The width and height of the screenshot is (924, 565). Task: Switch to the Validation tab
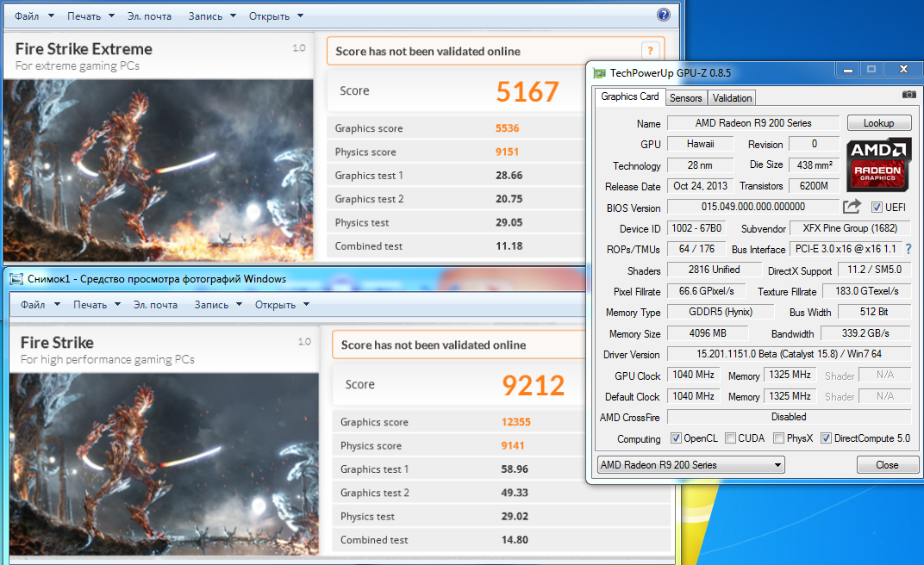point(732,98)
